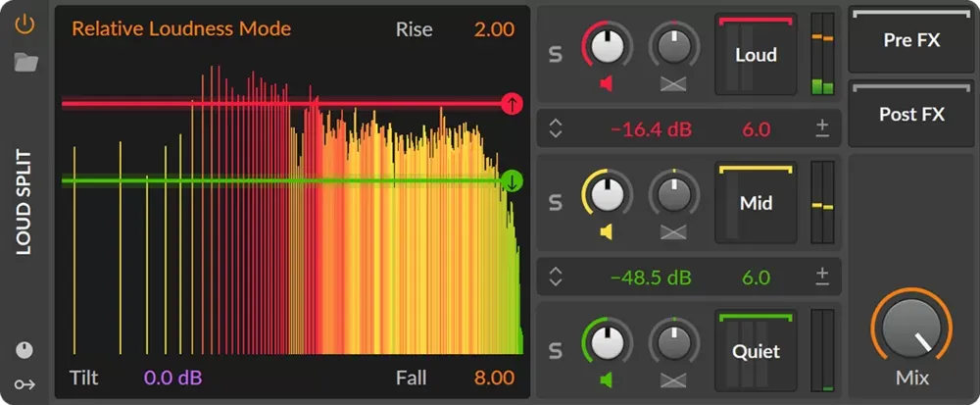Grab the green lower threshold handle
Screen dimensions: 980x405
click(x=512, y=181)
